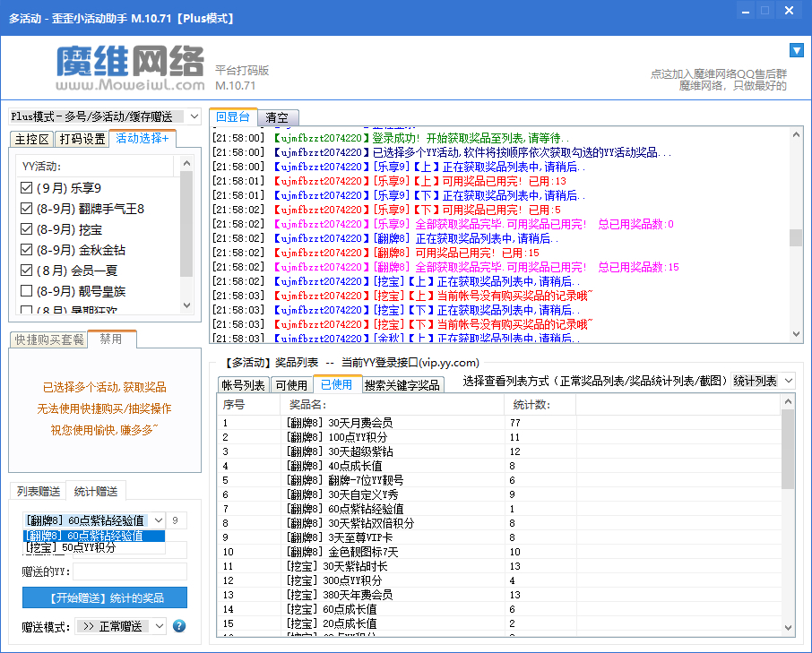Select the 活动选择+ tab
The height and width of the screenshot is (653, 812).
pos(143,138)
